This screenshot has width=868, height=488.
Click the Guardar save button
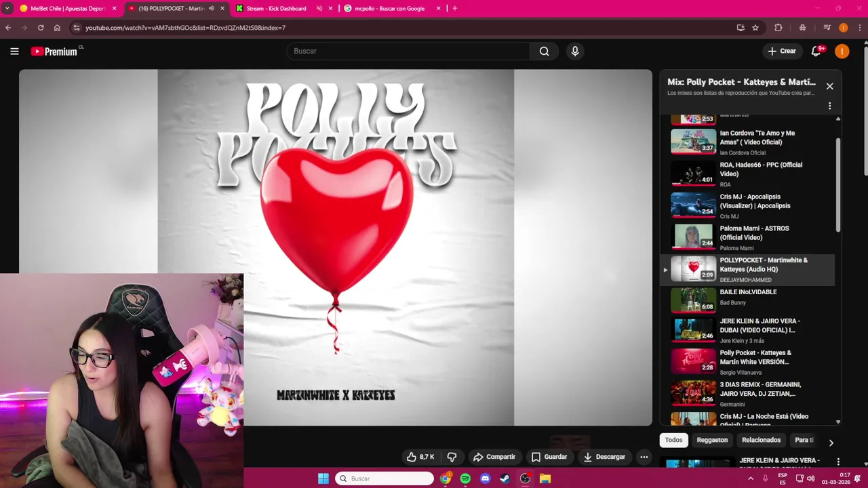549,457
